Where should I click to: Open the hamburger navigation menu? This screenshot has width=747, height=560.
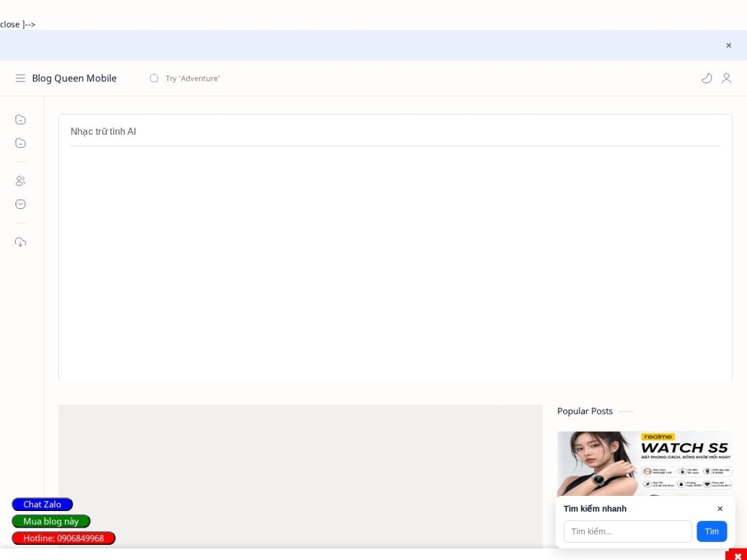click(x=20, y=78)
